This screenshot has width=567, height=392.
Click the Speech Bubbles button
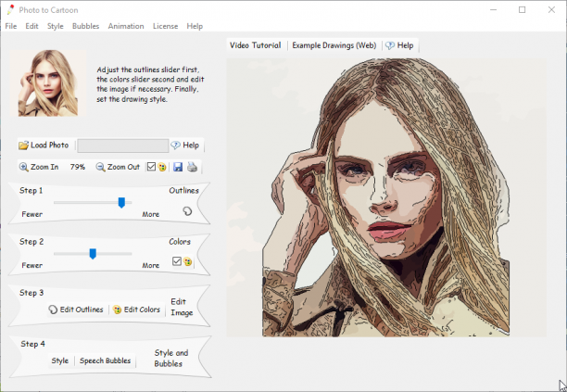pyautogui.click(x=106, y=360)
